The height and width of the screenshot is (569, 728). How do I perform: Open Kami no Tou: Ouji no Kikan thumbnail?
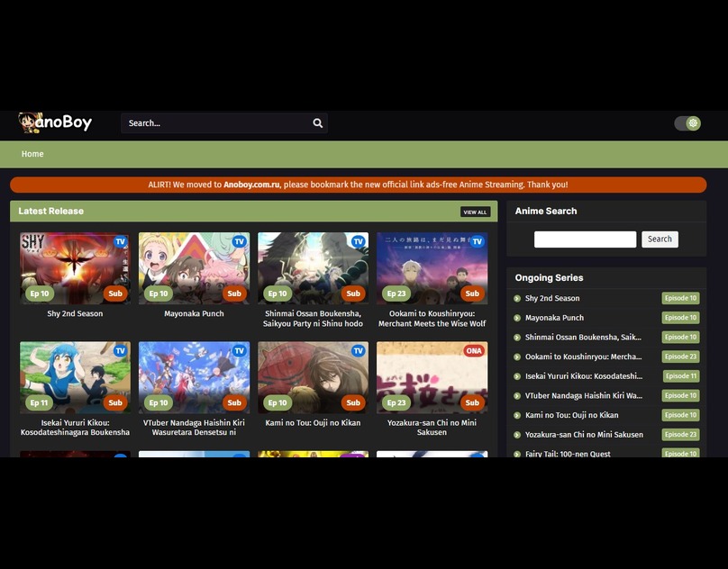click(313, 377)
